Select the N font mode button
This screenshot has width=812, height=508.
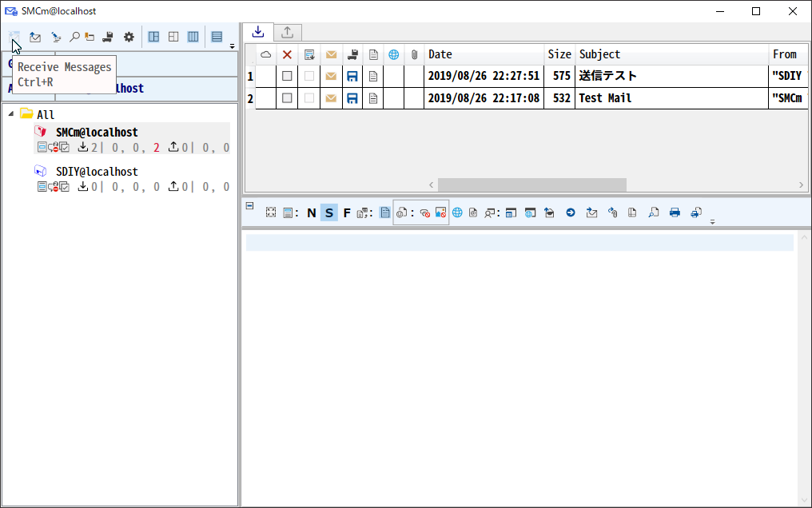[311, 212]
